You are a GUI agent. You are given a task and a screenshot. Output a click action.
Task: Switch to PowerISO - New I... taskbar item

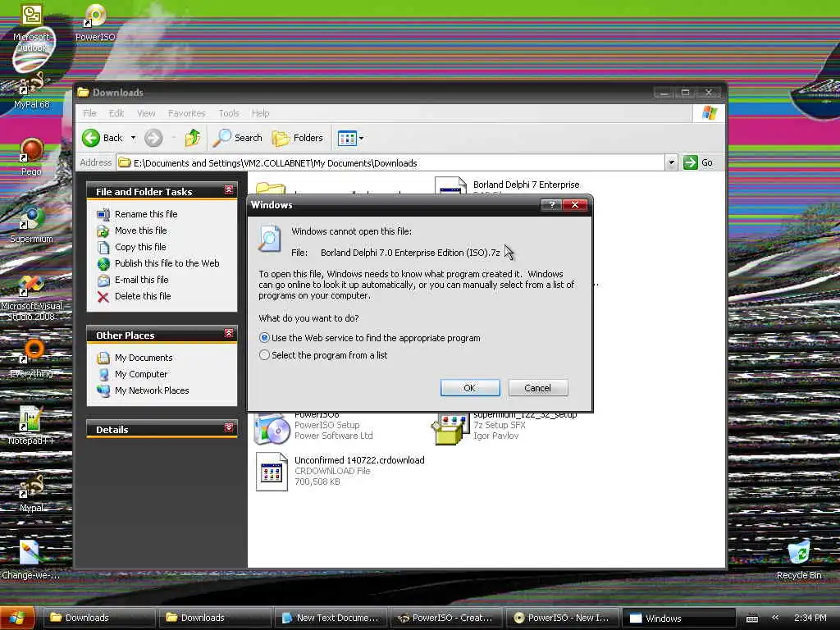coord(562,618)
